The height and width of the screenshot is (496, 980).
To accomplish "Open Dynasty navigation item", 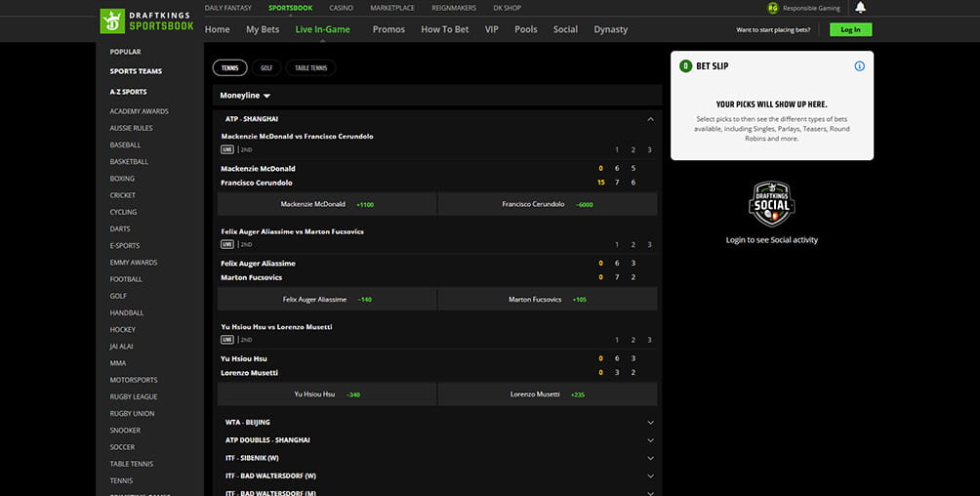I will 611,29.
